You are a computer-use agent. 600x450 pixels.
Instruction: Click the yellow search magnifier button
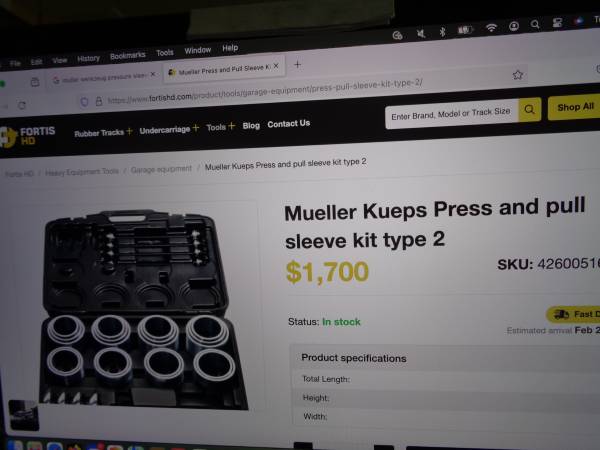pos(530,109)
